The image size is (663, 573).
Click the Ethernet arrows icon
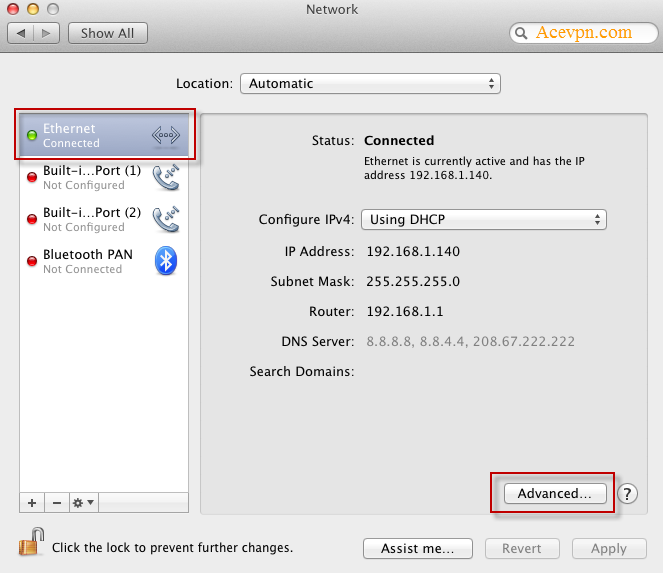(x=166, y=135)
